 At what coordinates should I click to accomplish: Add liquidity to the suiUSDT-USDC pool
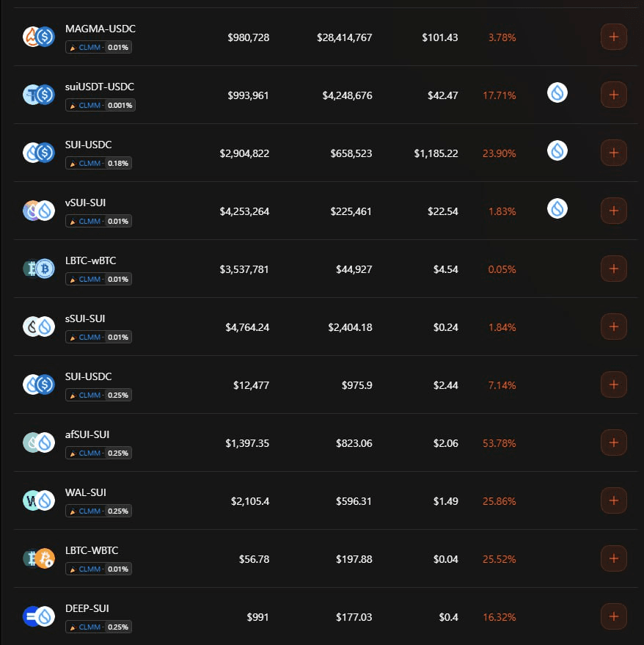pos(613,95)
